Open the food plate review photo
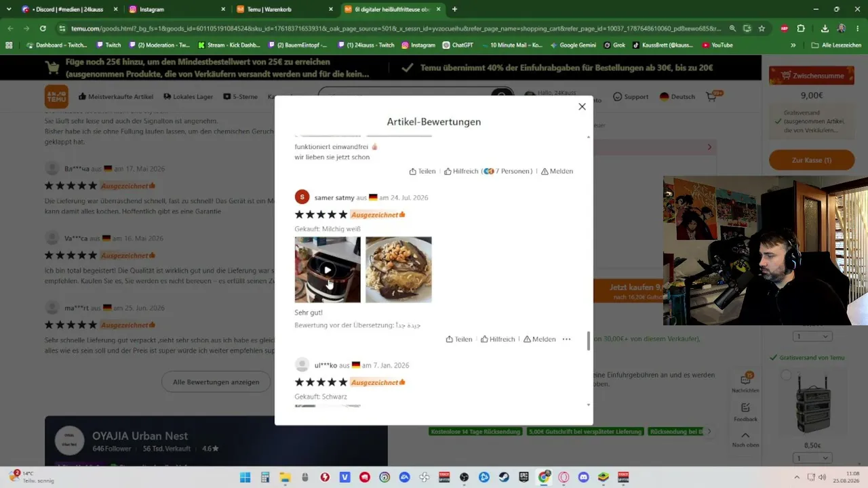Image resolution: width=868 pixels, height=488 pixels. point(399,270)
